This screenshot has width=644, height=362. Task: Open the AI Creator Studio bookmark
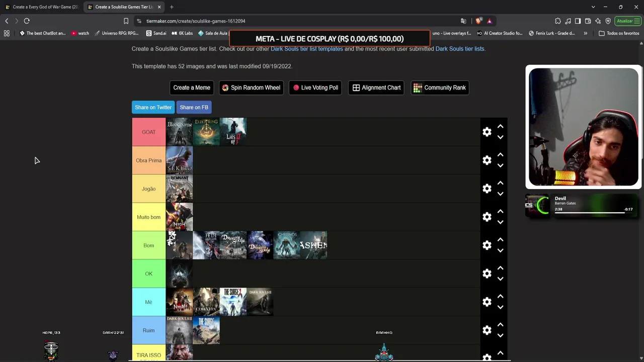click(499, 33)
